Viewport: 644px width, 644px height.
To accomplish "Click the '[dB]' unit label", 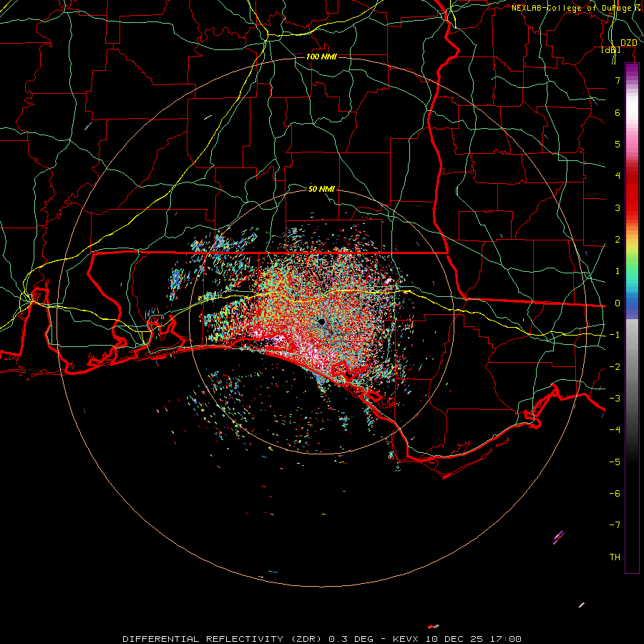I will click(x=611, y=49).
